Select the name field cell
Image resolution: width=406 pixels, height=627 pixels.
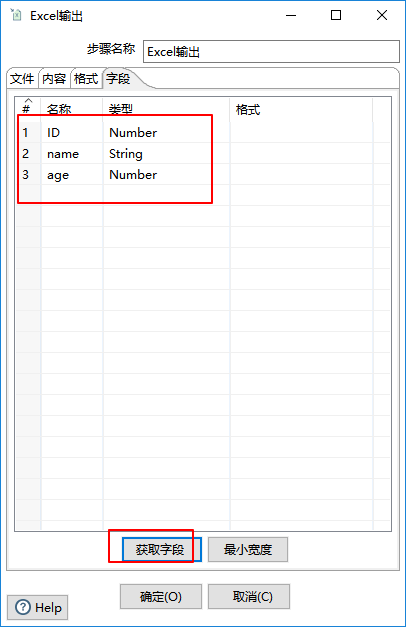72,154
